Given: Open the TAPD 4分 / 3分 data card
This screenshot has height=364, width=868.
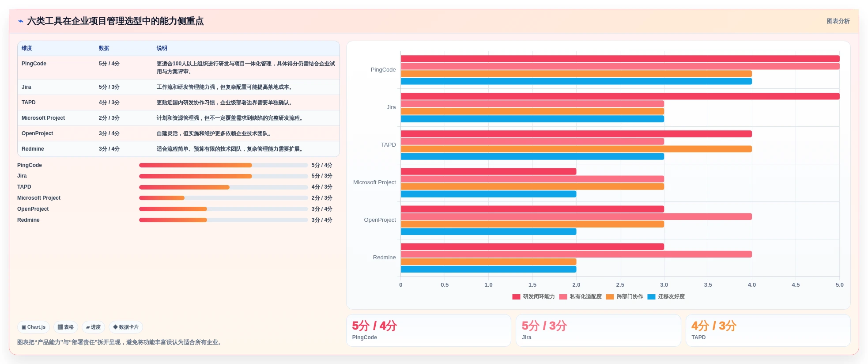Looking at the screenshot, I should click(768, 330).
